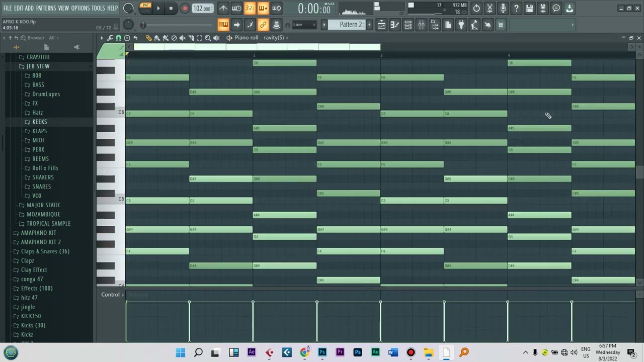644x362 pixels.
Task: Open the Playlist view button
Action: click(x=382, y=25)
